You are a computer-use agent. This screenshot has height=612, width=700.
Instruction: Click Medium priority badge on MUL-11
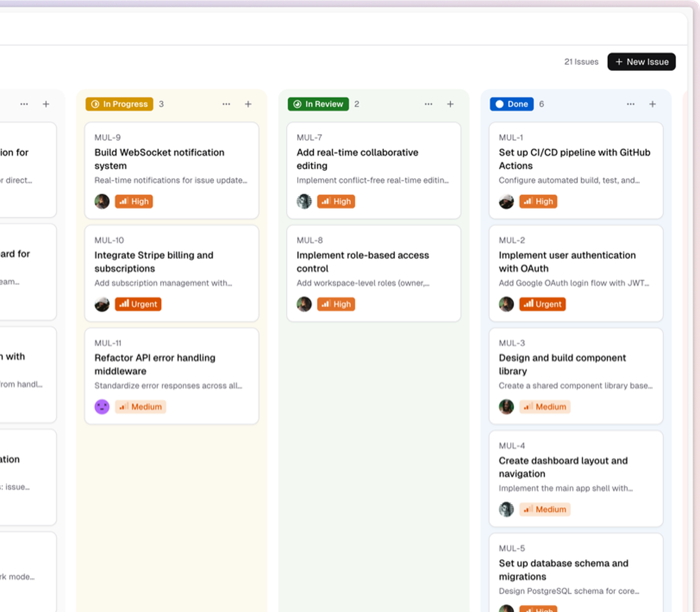click(141, 407)
